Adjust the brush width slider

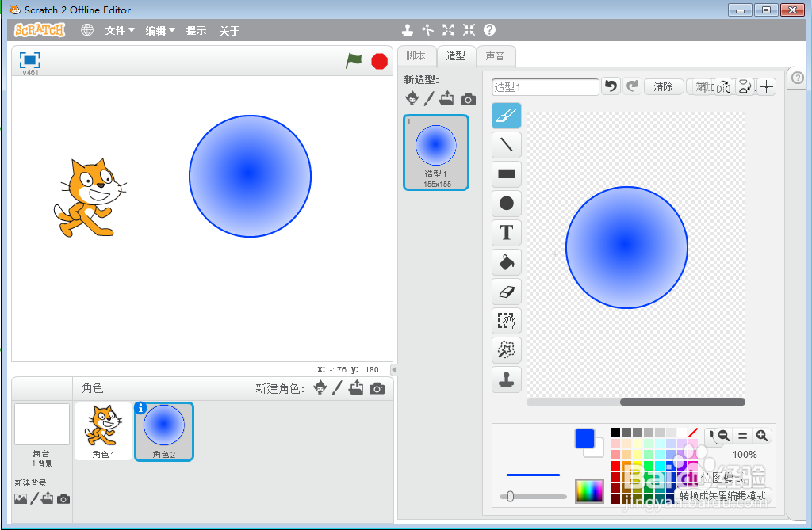click(x=510, y=497)
